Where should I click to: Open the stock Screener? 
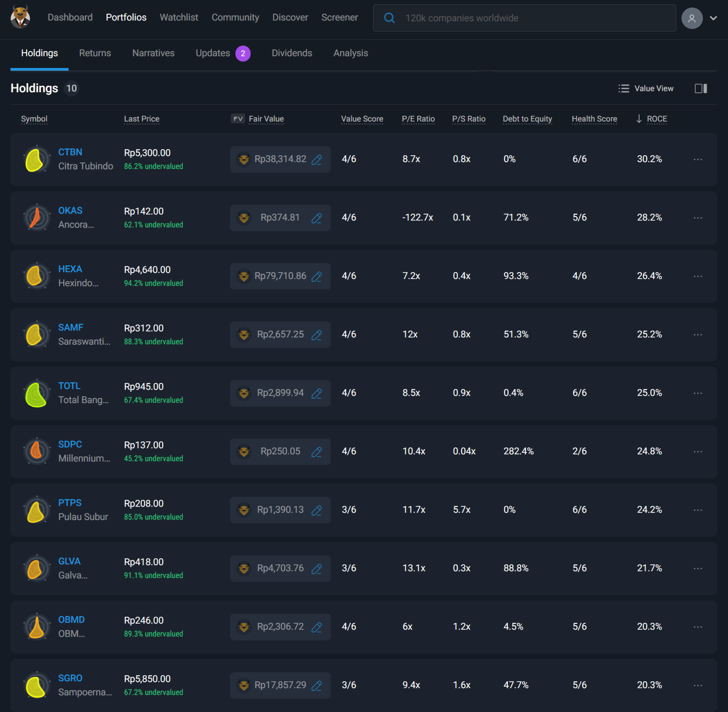340,17
